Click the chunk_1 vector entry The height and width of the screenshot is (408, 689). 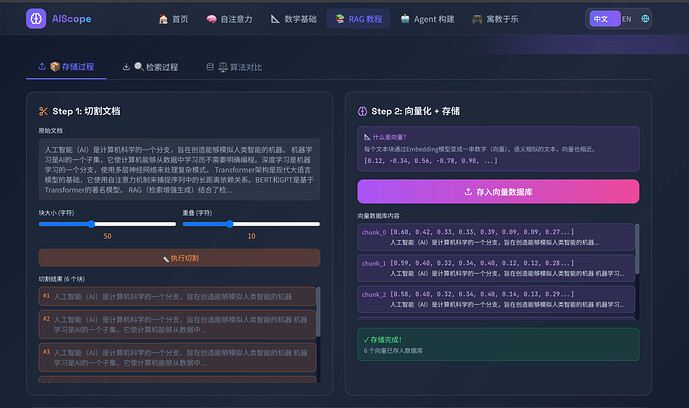point(496,268)
